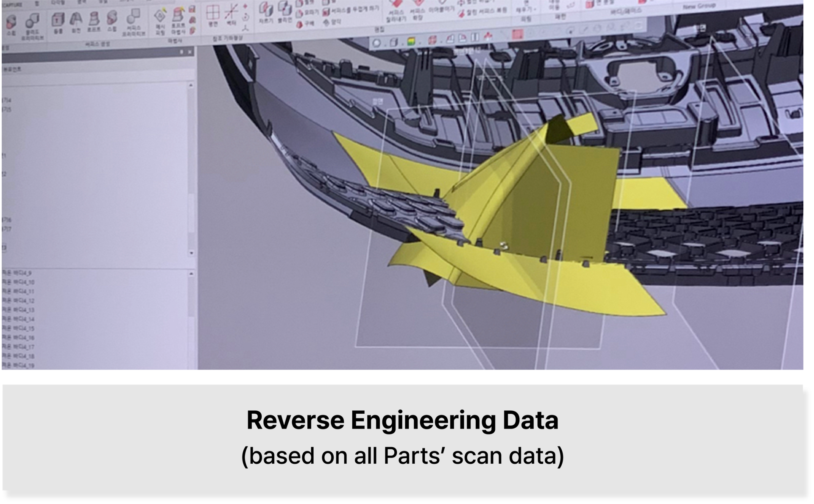Open the Fill (채우기) dropdown arrow

click(x=535, y=9)
